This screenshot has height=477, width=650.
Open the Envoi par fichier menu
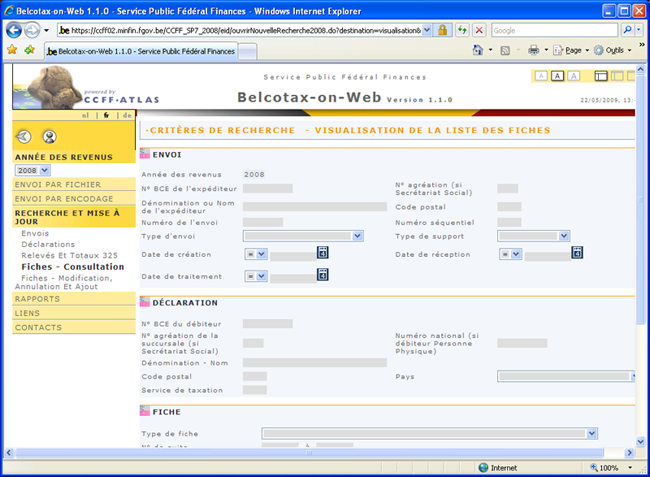click(58, 185)
